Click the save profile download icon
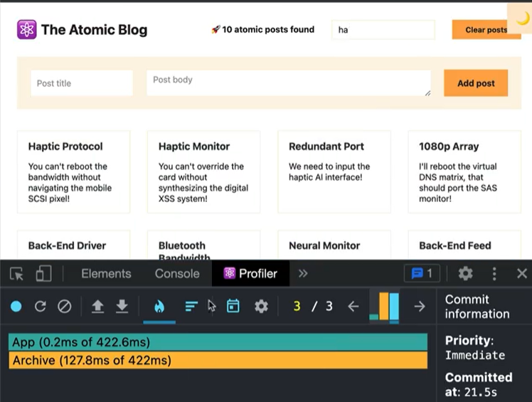Image resolution: width=532 pixels, height=402 pixels. pyautogui.click(x=122, y=307)
